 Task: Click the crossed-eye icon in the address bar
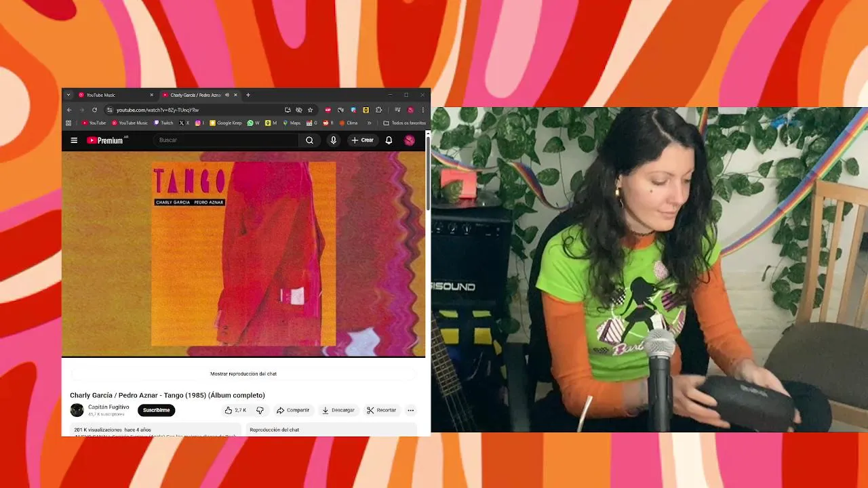click(299, 110)
